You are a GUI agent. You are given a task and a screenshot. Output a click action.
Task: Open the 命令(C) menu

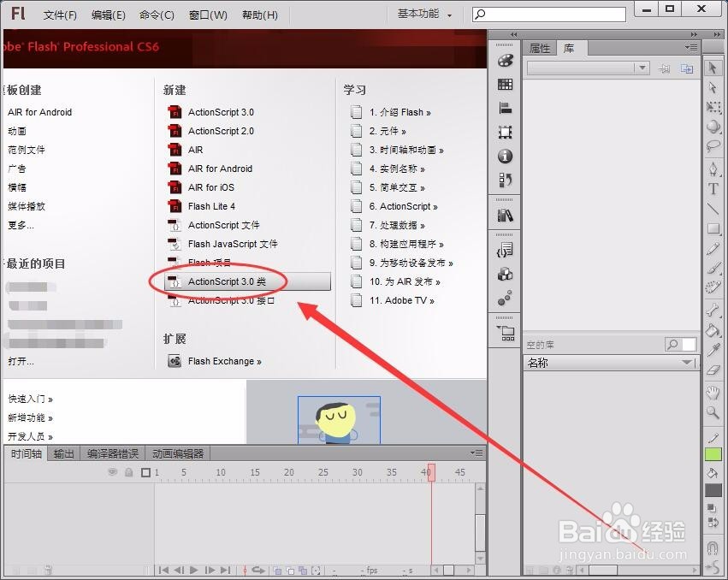tap(157, 15)
